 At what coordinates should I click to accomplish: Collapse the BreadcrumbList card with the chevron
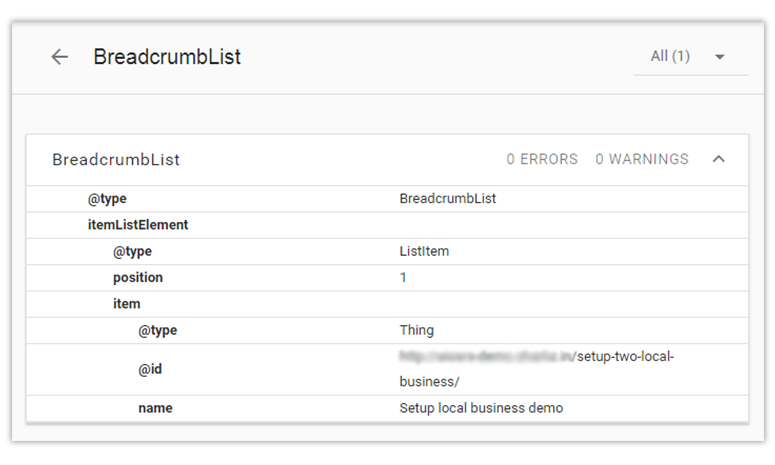[x=718, y=159]
